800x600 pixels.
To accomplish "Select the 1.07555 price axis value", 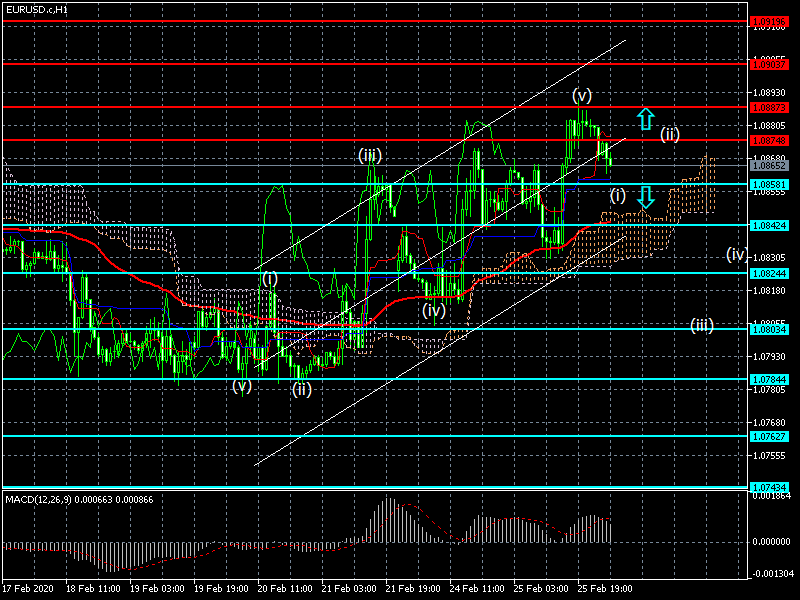I will [769, 456].
